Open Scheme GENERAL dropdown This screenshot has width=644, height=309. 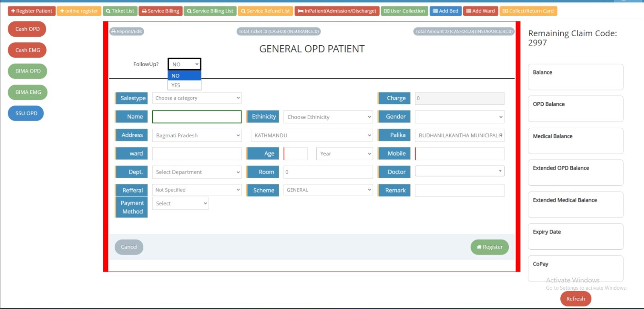pos(328,190)
